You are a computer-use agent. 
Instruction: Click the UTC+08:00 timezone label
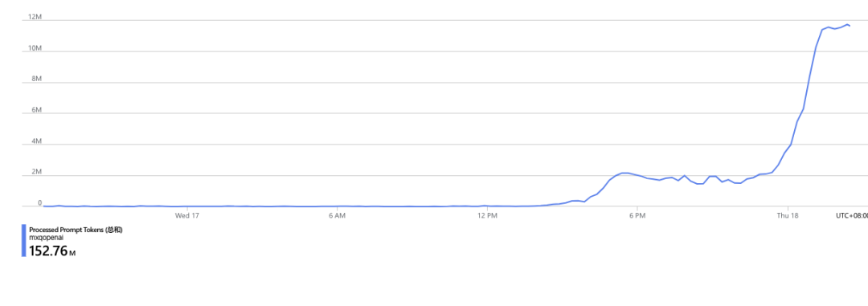851,215
